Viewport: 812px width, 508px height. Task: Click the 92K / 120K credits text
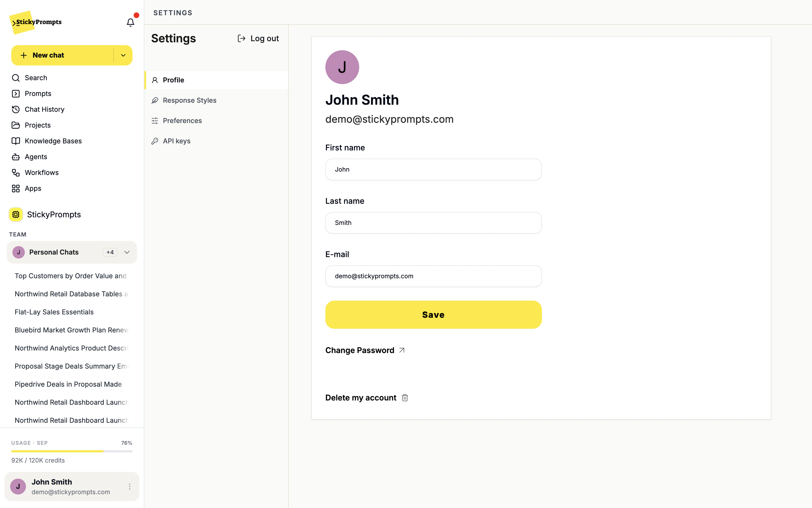coord(38,460)
